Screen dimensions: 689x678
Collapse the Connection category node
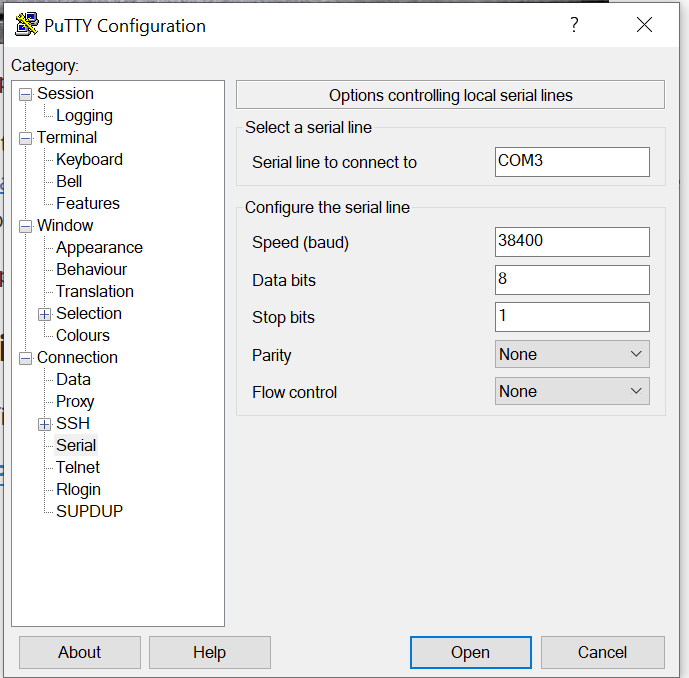click(x=26, y=359)
